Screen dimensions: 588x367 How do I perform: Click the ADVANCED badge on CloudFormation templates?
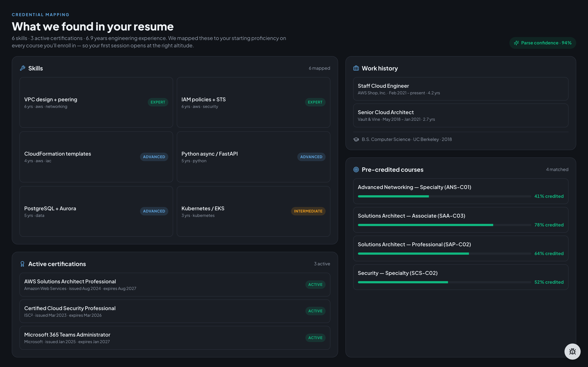pos(154,157)
